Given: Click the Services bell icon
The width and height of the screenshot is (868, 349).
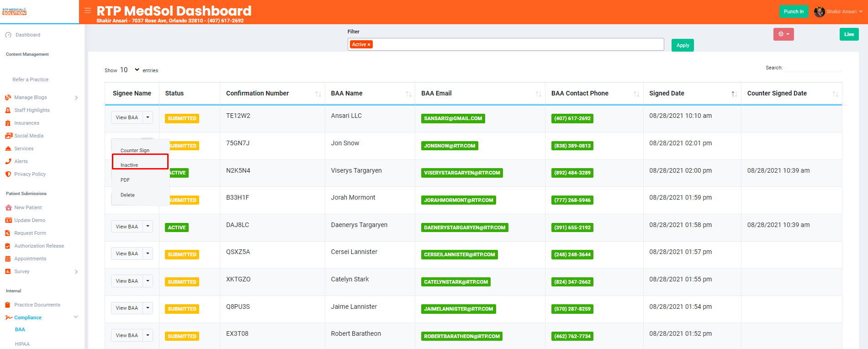Looking at the screenshot, I should pos(8,148).
